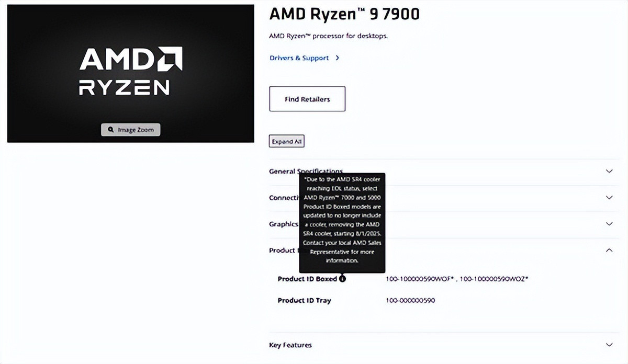Click the boxed ID 100-100000590WOF text

[420, 279]
